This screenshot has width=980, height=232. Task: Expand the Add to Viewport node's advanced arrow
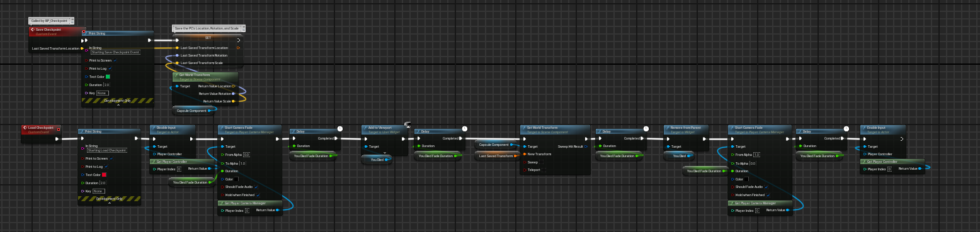[385, 153]
